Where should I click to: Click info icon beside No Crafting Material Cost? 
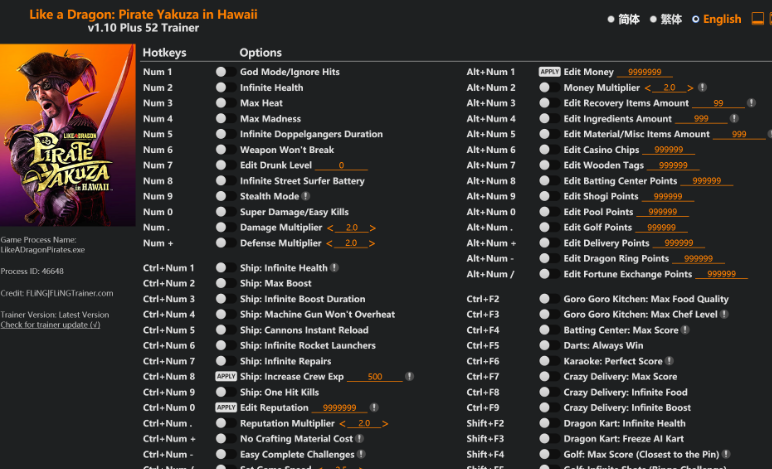click(359, 438)
